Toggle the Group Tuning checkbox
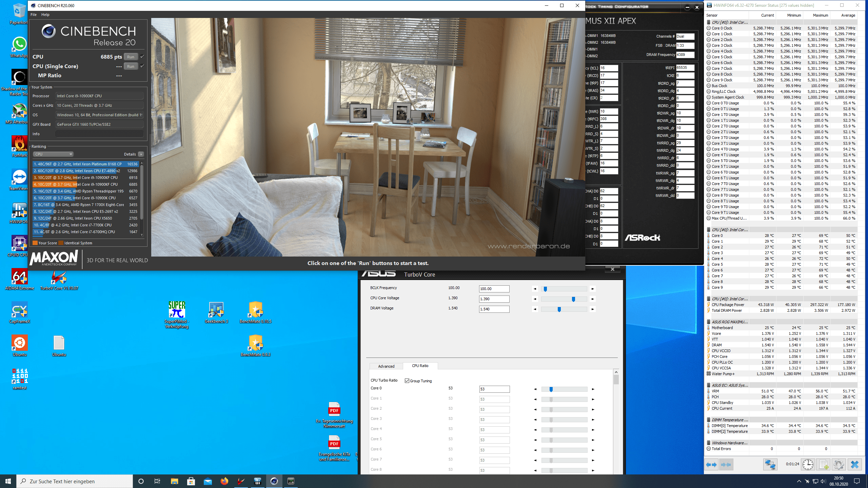This screenshot has width=868, height=488. (x=407, y=381)
